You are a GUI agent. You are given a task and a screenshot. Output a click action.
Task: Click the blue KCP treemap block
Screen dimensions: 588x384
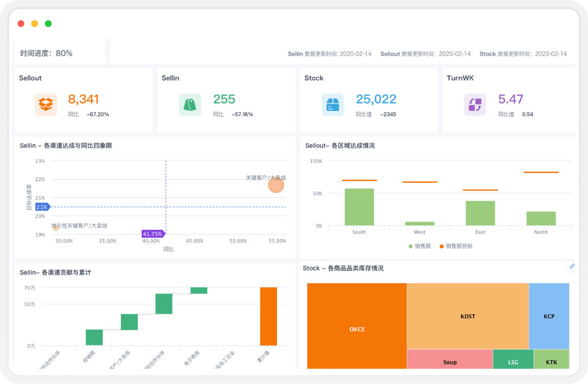click(x=549, y=316)
